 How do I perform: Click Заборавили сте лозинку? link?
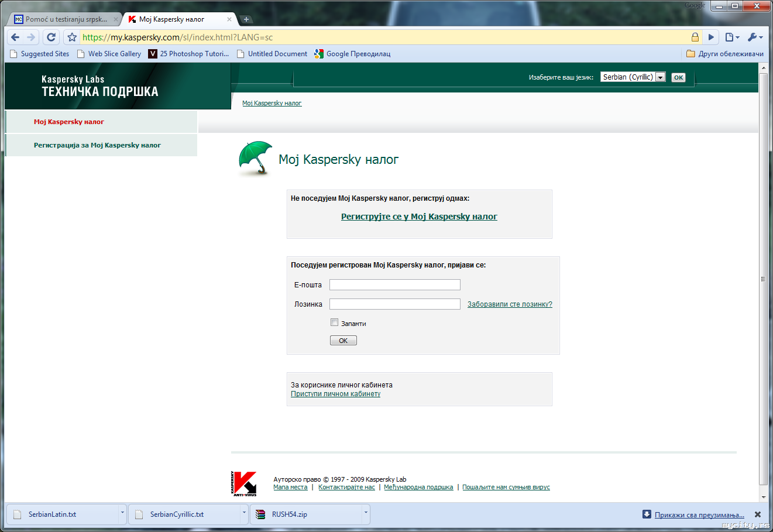[x=510, y=304]
